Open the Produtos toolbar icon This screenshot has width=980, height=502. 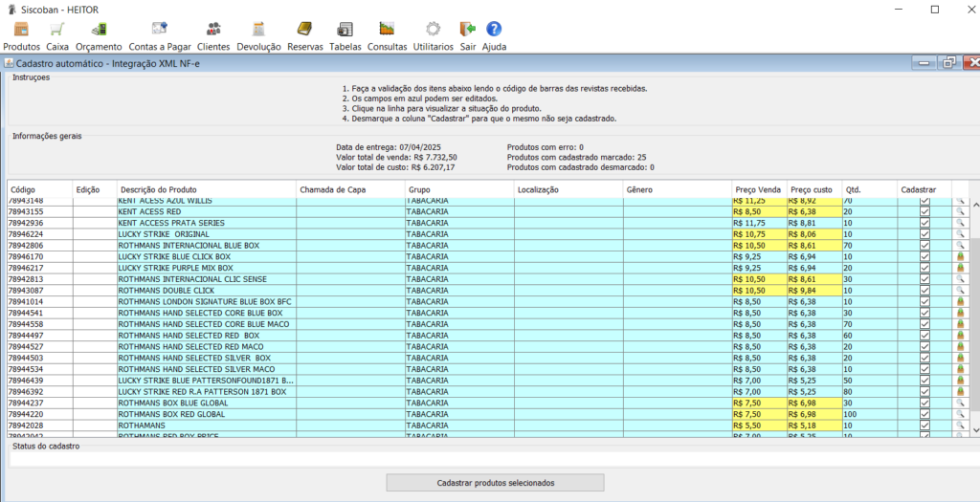21,30
